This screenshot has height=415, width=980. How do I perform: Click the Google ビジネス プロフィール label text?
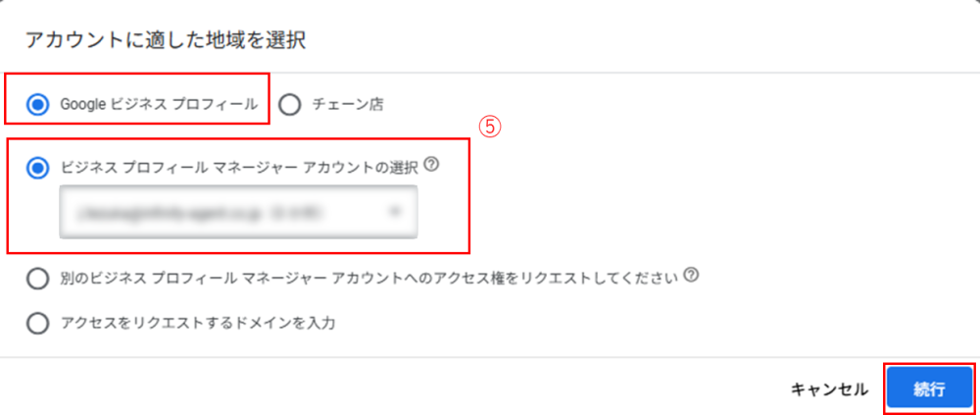[x=158, y=105]
